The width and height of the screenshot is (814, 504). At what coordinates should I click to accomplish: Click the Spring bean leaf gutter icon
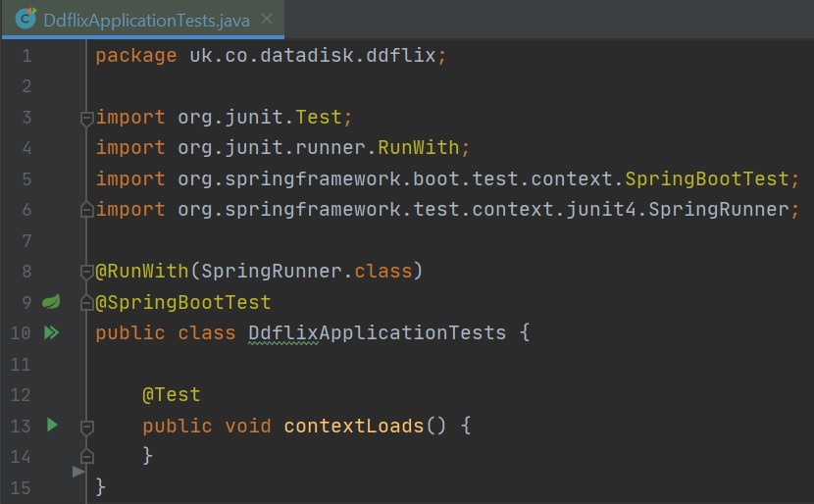(51, 302)
